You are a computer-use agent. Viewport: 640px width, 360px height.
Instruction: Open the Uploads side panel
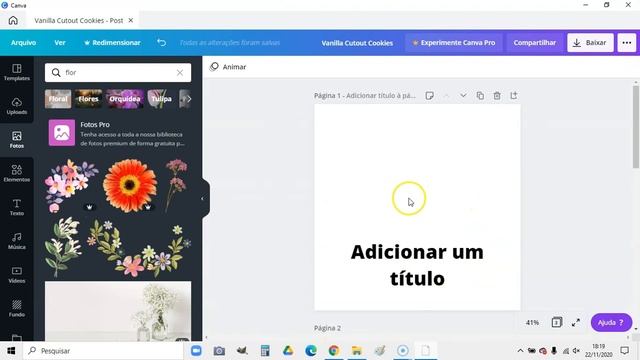click(x=17, y=106)
